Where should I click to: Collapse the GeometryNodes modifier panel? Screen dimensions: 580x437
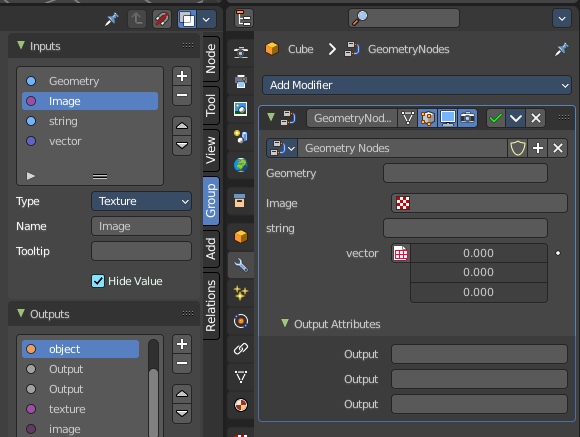click(x=271, y=117)
